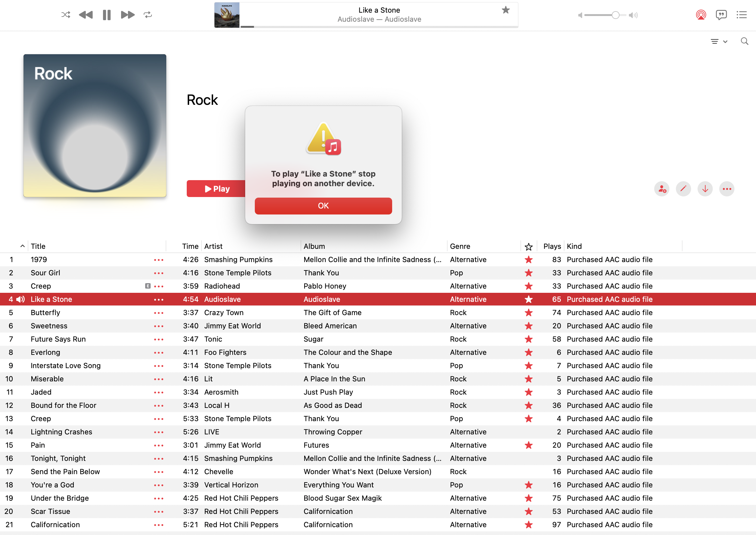
Task: Toggle repeat mode
Action: tap(148, 15)
